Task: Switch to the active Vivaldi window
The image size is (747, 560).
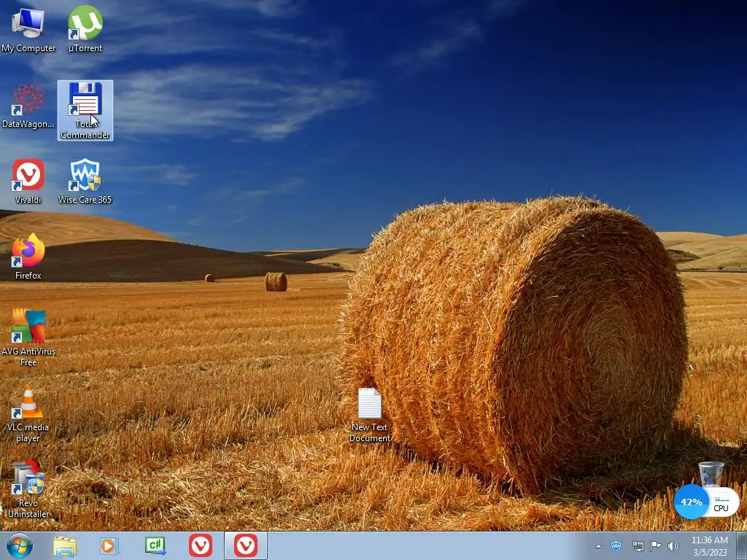Action: [246, 545]
